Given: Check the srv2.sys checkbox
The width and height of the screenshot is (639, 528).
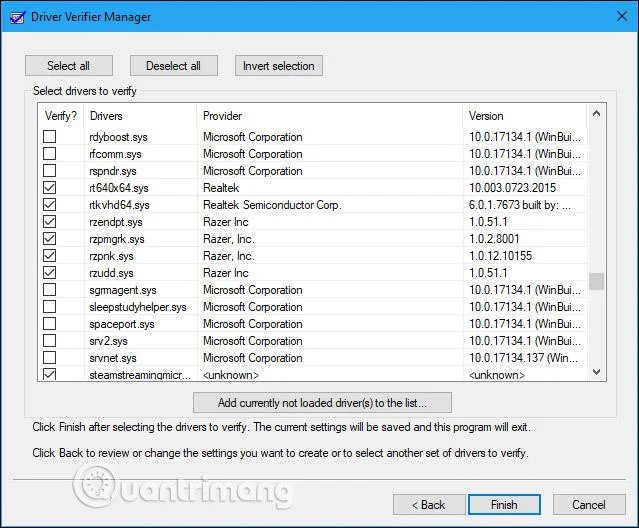Looking at the screenshot, I should click(50, 341).
